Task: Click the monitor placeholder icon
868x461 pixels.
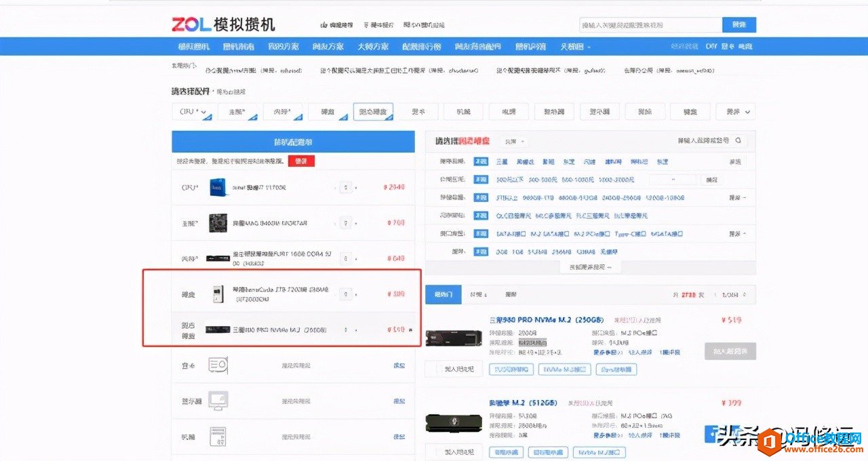Action: pos(218,400)
